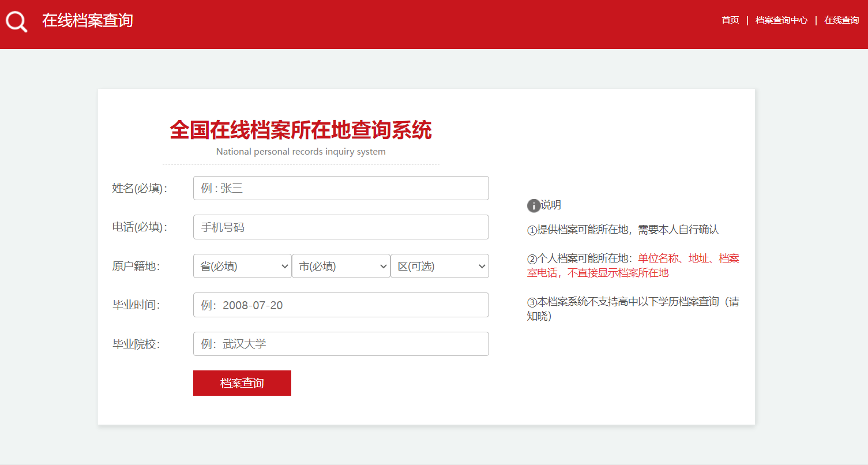This screenshot has height=465, width=868.
Task: Go to 档案查询中心 in top navigation
Action: pyautogui.click(x=781, y=20)
